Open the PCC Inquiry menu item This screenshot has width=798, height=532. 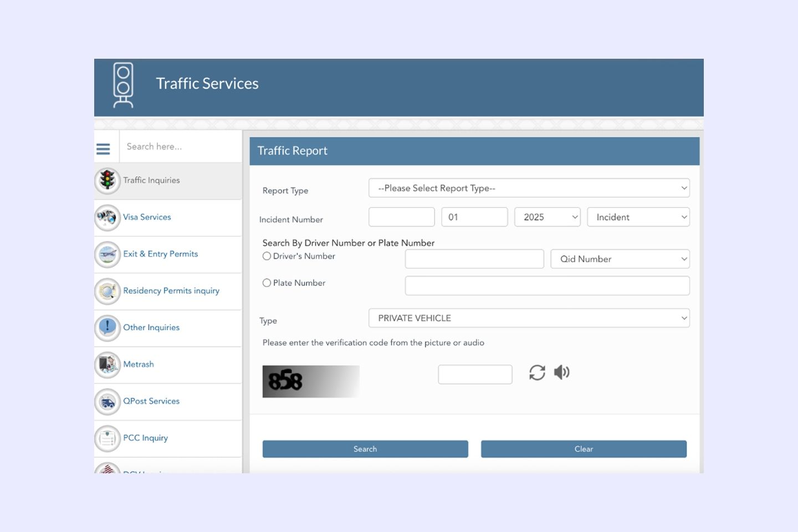(145, 438)
